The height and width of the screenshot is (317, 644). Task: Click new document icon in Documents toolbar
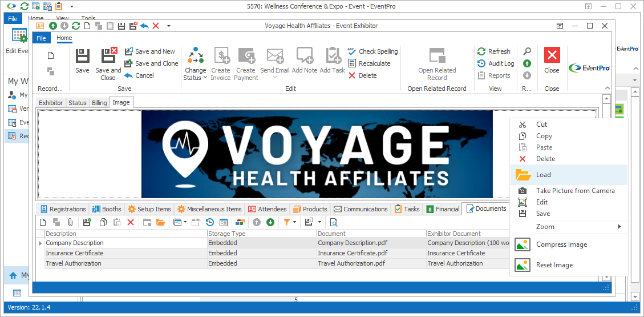[x=43, y=222]
